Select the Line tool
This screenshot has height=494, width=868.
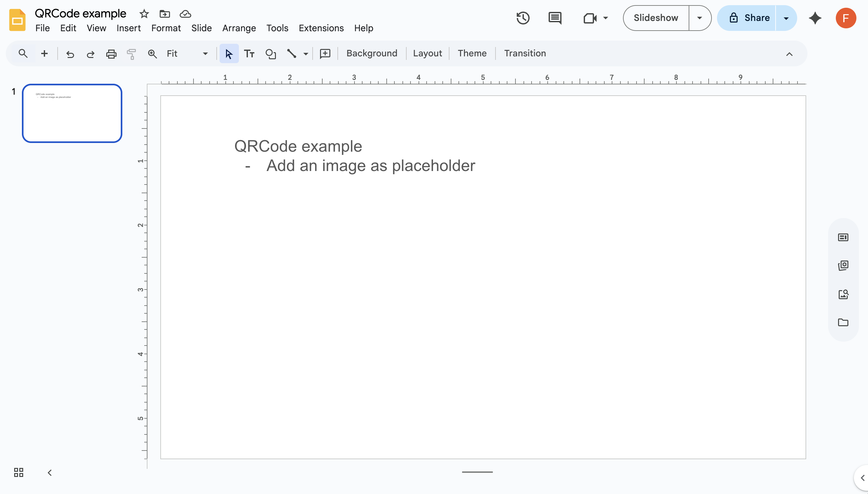(291, 53)
